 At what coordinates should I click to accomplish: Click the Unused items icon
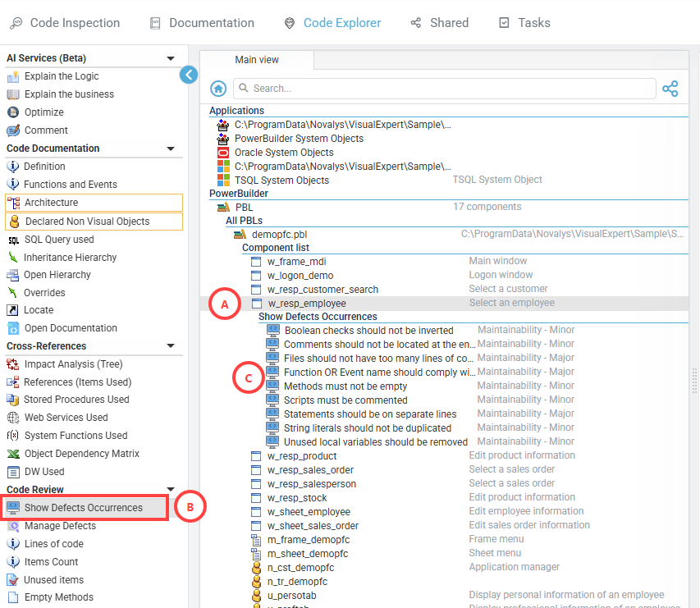13,580
